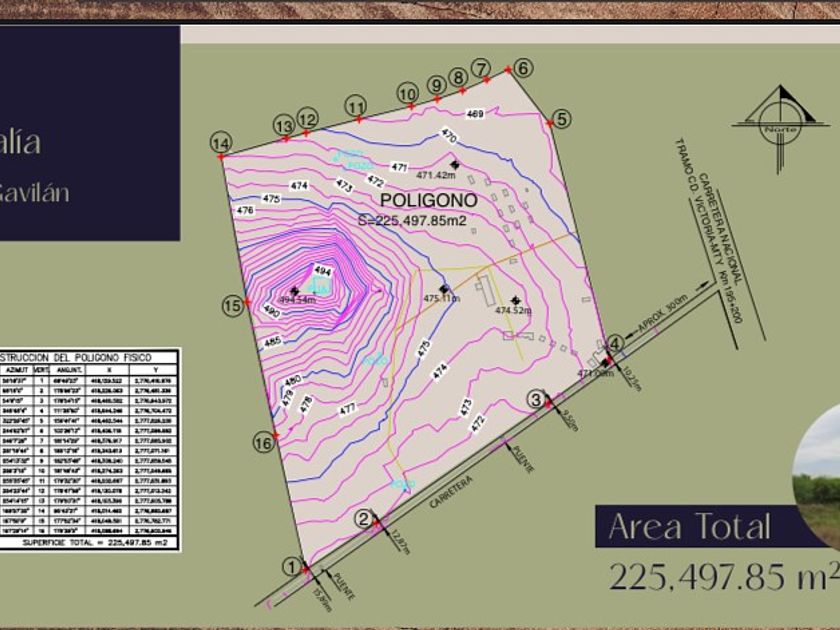
Task: Select the 471.42m elevation point marker
Action: click(454, 164)
